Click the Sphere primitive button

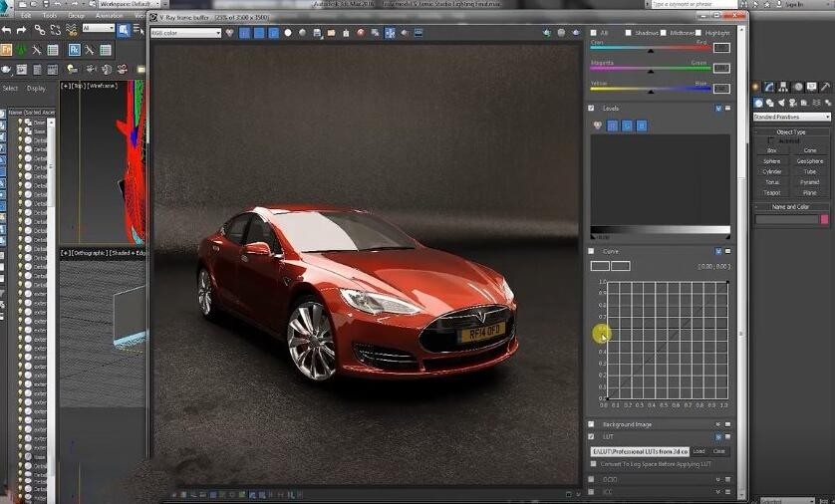[x=772, y=161]
